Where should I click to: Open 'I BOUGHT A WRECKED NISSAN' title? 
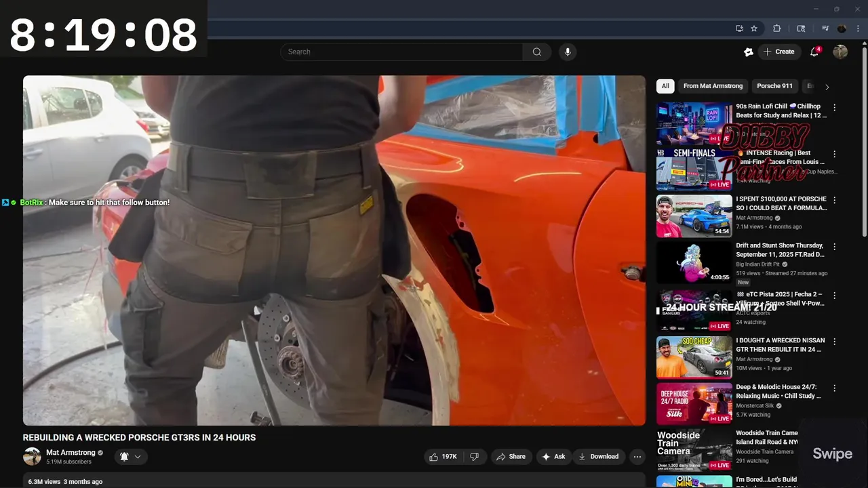781,345
